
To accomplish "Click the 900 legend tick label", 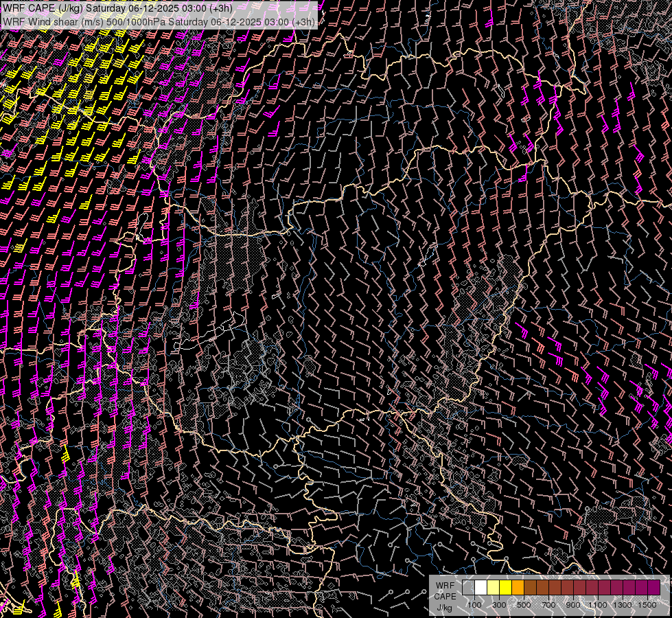I will pyautogui.click(x=573, y=605).
